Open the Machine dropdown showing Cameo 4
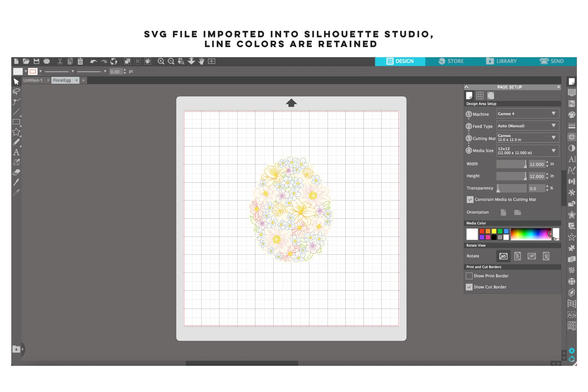588x392 pixels. pos(528,114)
